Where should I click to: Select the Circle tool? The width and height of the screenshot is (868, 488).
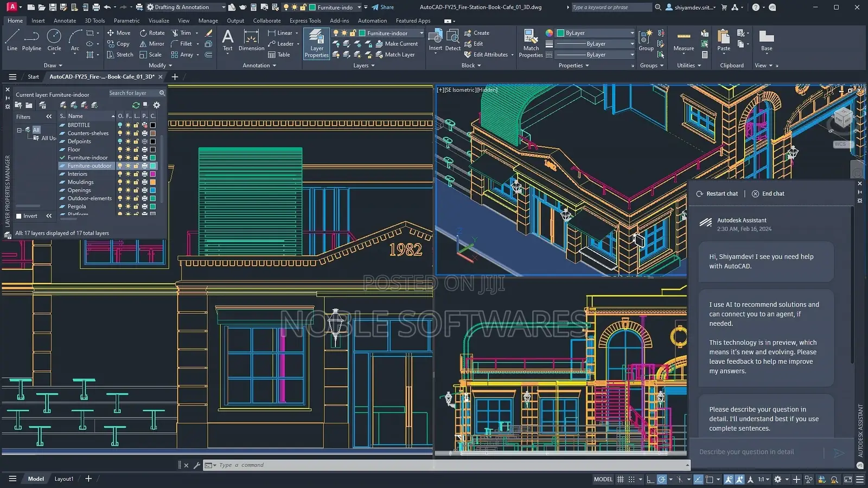point(54,41)
